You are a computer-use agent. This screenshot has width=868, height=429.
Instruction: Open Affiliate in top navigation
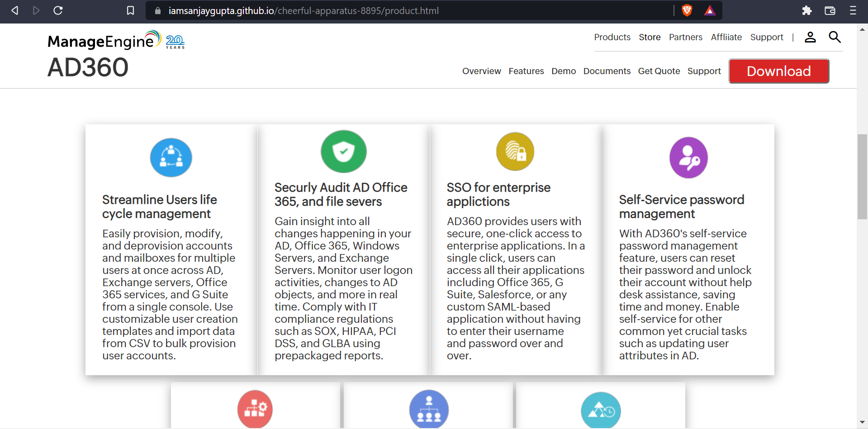point(726,37)
